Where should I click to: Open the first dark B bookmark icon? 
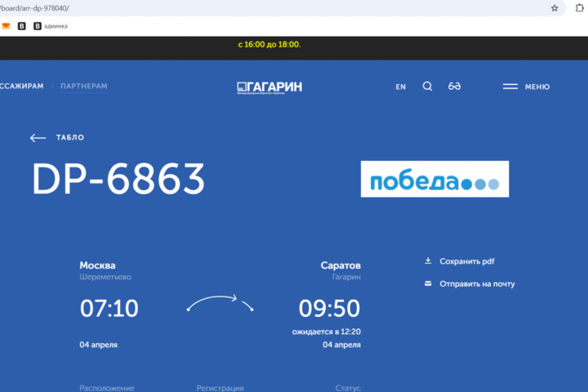point(22,26)
